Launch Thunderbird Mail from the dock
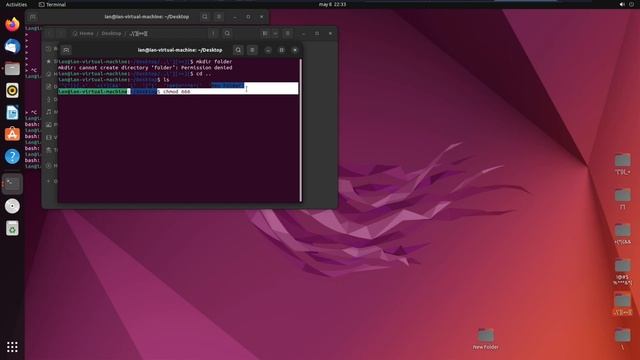 [x=12, y=47]
